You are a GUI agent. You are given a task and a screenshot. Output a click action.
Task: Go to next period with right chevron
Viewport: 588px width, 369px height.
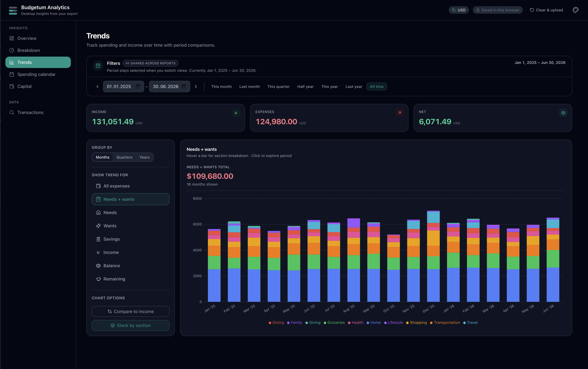coord(196,86)
